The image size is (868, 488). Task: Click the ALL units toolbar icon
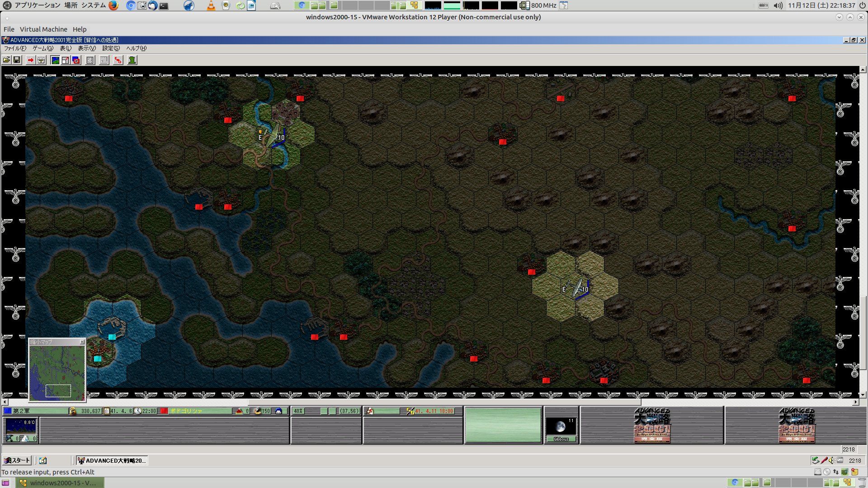pos(104,60)
